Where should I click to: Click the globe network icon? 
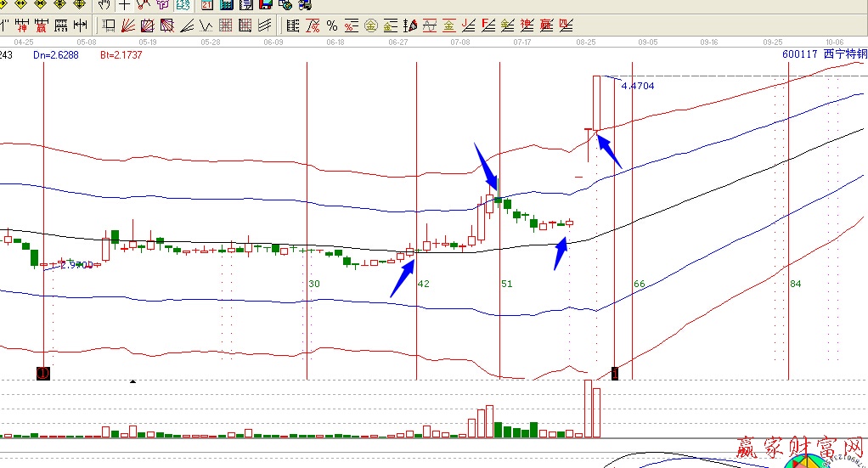click(x=285, y=5)
